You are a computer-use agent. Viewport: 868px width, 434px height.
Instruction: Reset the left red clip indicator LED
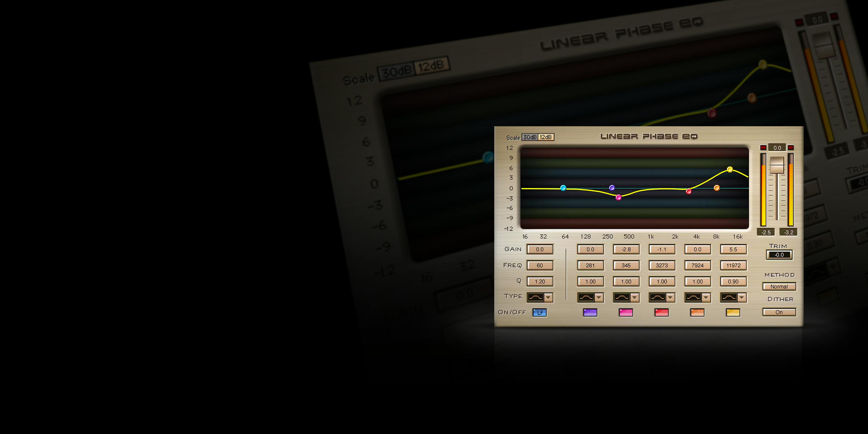point(763,148)
